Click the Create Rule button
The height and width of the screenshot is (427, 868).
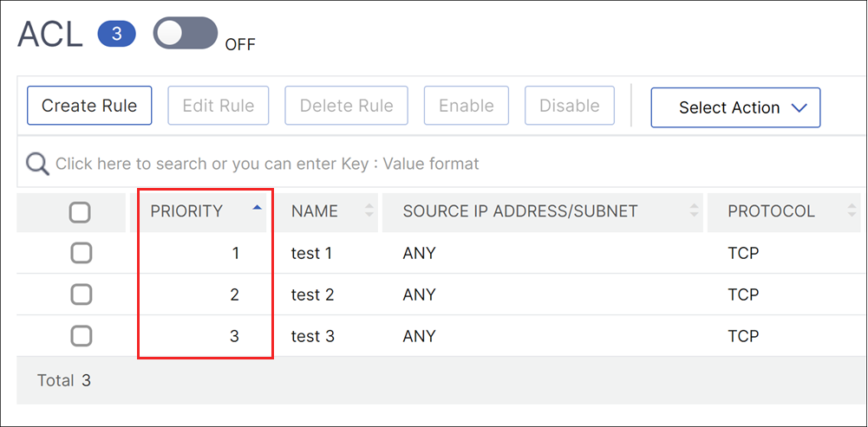(x=89, y=105)
